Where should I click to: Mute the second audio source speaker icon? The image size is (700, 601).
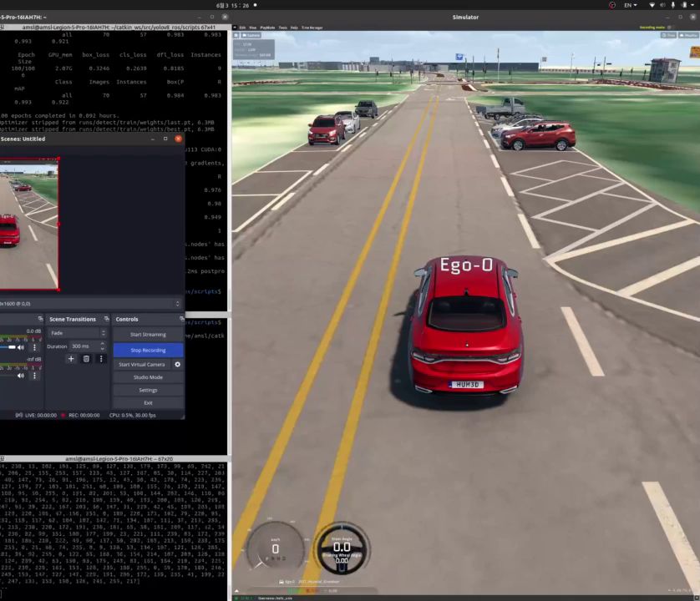(x=20, y=376)
